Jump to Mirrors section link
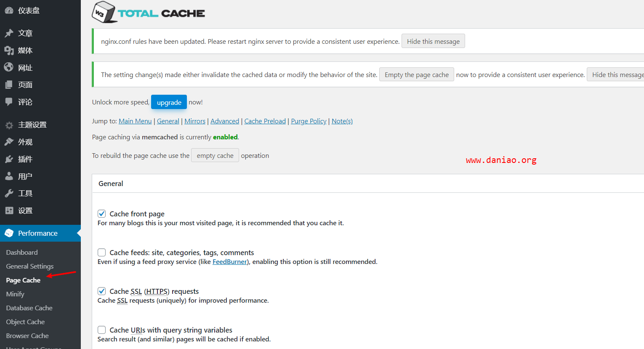 195,121
